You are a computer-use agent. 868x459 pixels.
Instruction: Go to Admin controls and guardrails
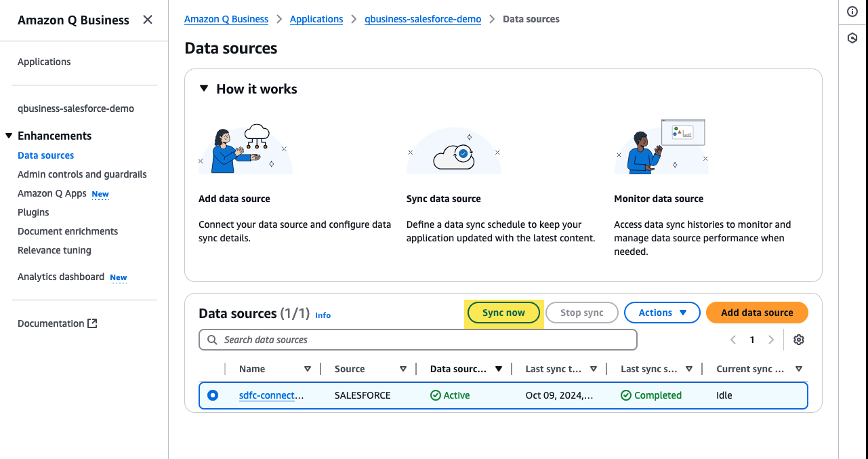pos(82,174)
